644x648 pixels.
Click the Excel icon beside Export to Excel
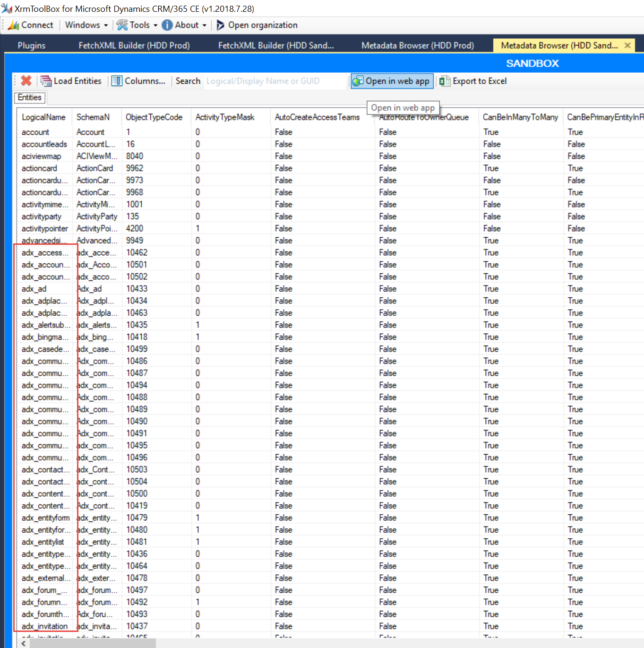point(444,81)
